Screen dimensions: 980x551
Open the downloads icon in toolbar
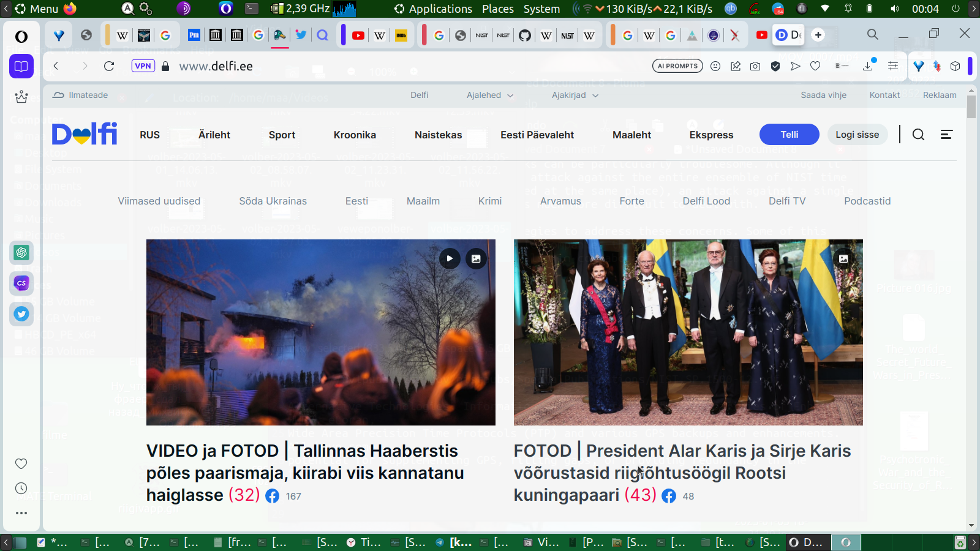click(x=868, y=66)
